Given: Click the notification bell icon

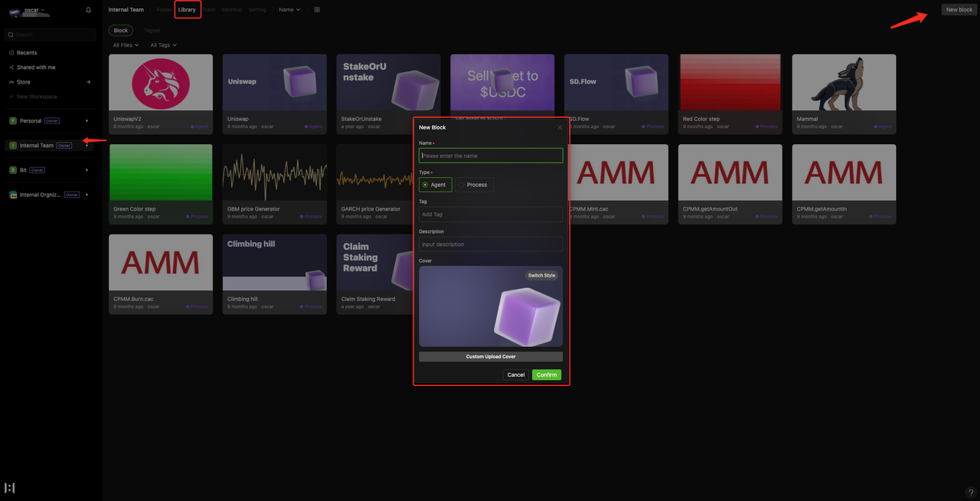Looking at the screenshot, I should (x=88, y=10).
